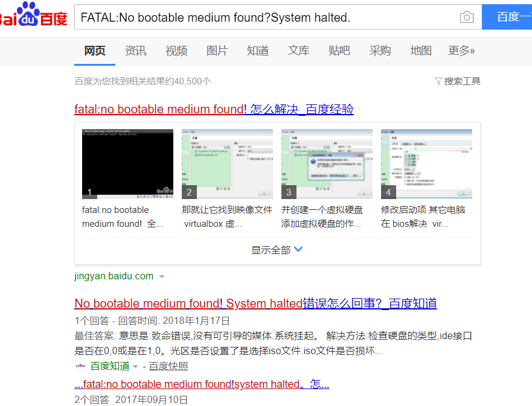Open the dropdown next to 百度知道 label
This screenshot has height=406, width=532.
(135, 366)
